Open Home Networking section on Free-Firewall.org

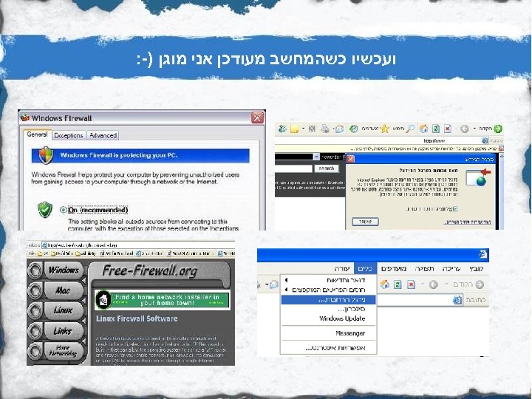(x=63, y=351)
